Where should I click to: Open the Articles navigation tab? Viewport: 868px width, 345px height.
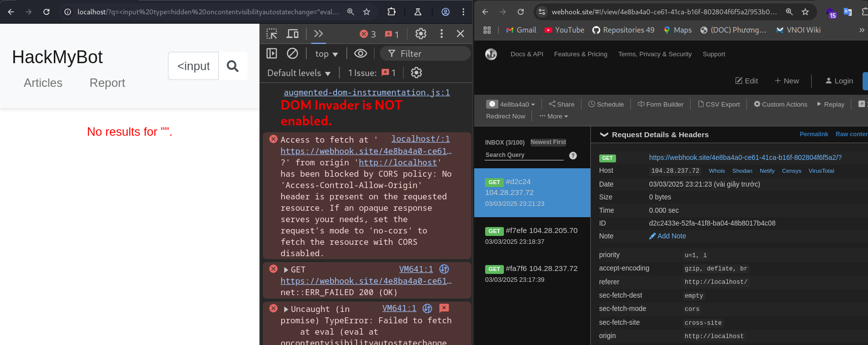43,83
